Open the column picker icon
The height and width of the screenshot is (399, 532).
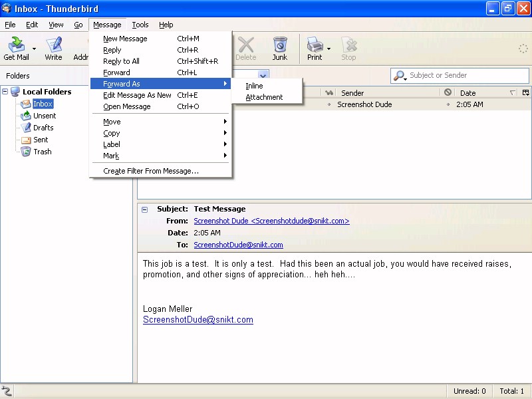(x=526, y=92)
